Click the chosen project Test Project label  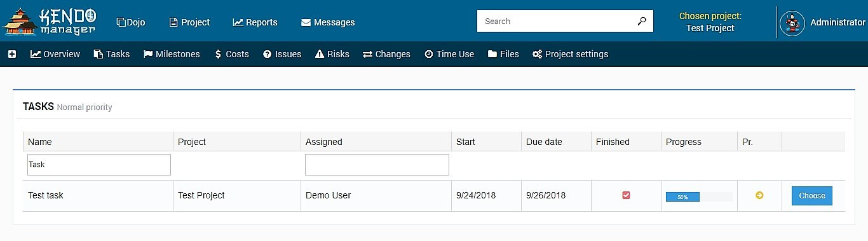[x=710, y=28]
